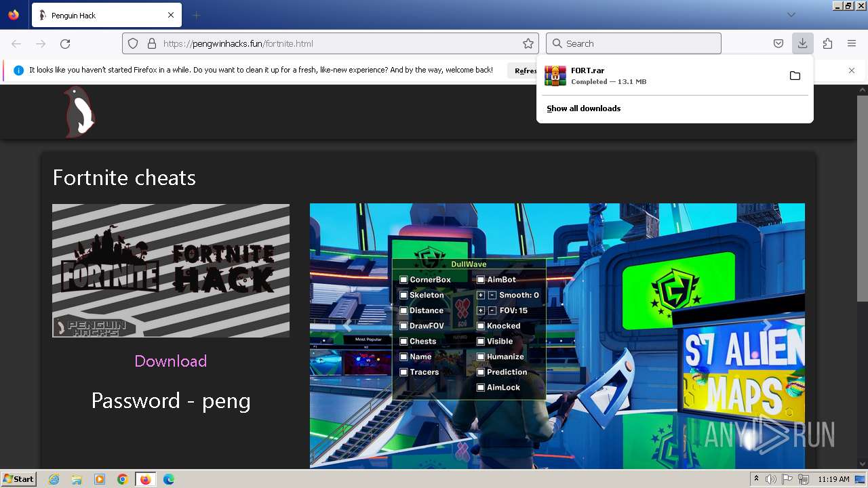The width and height of the screenshot is (868, 488).
Task: Enable the Humanize checkbox
Action: tap(481, 357)
